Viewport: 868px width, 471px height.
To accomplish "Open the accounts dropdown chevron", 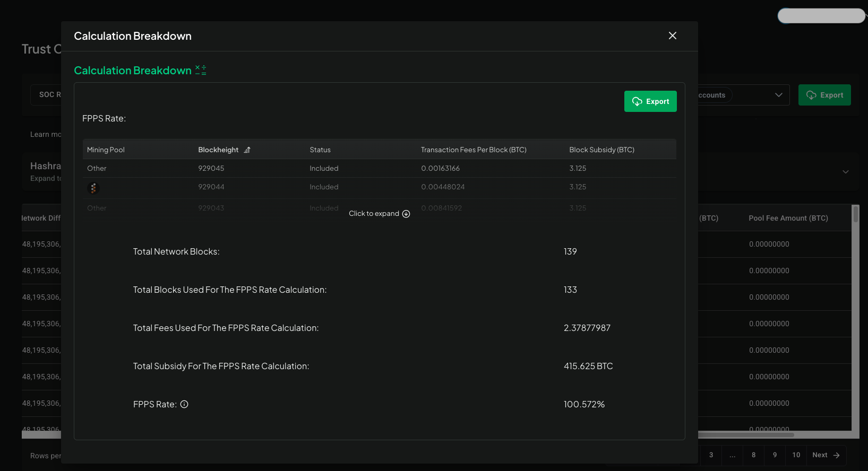I will point(778,95).
